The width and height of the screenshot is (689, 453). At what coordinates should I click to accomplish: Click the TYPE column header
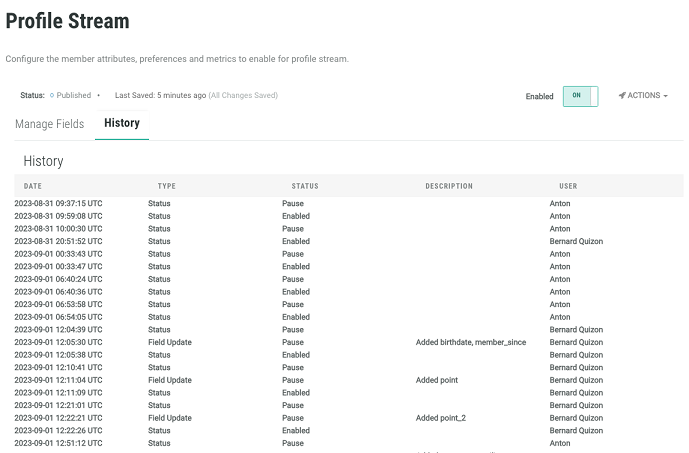167,186
